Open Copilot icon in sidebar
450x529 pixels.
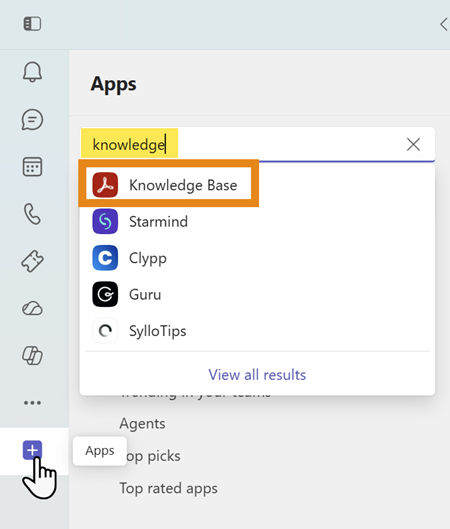click(32, 356)
